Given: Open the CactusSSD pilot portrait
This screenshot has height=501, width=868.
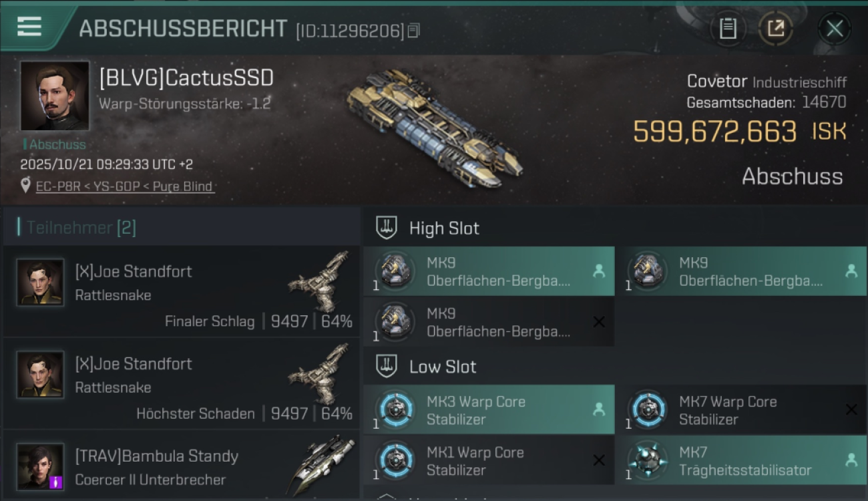Looking at the screenshot, I should point(55,96).
